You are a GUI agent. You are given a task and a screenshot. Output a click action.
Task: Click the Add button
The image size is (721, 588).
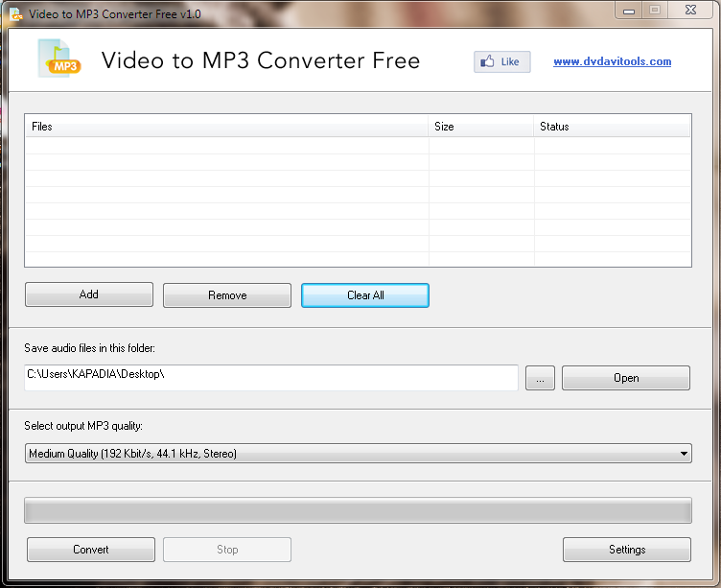89,294
